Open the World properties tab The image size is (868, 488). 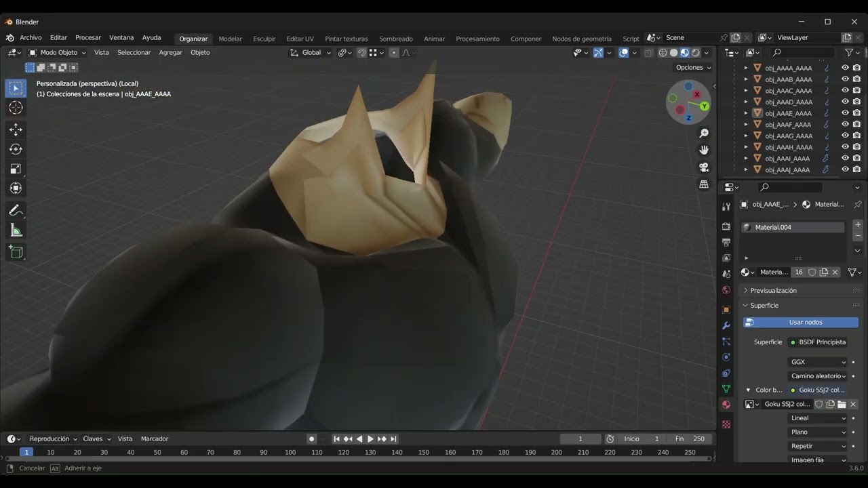click(x=726, y=290)
